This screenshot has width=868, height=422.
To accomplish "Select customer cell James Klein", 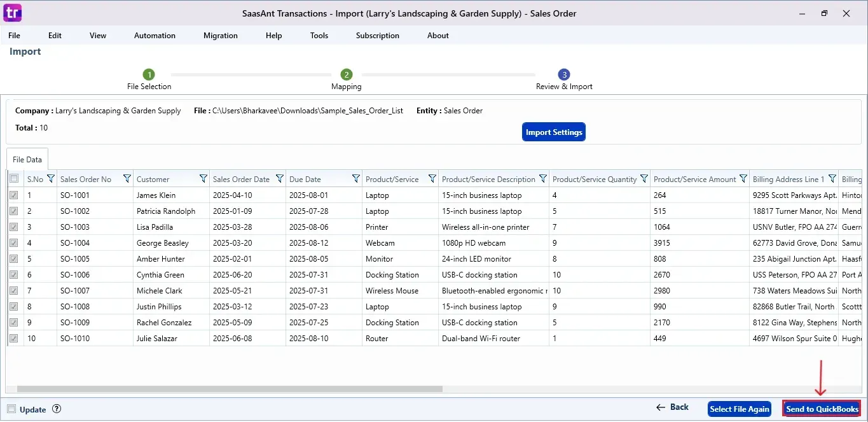I will tap(171, 195).
